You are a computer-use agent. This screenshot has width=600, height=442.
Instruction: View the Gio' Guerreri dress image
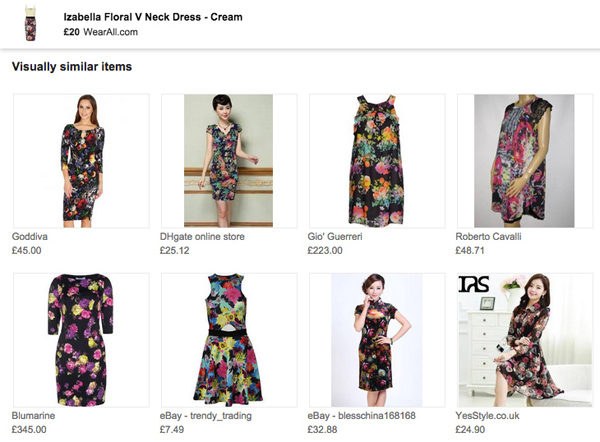(377, 160)
